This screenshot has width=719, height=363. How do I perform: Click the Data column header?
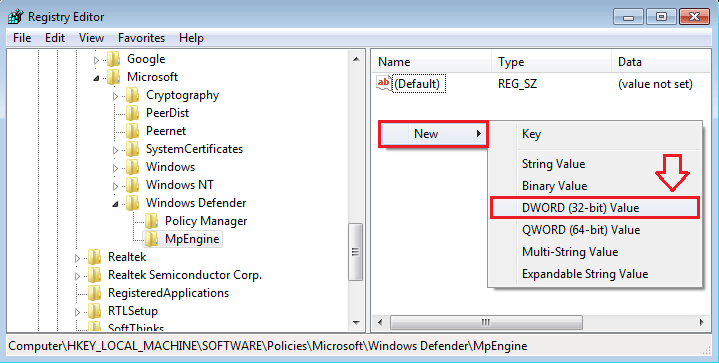(661, 62)
